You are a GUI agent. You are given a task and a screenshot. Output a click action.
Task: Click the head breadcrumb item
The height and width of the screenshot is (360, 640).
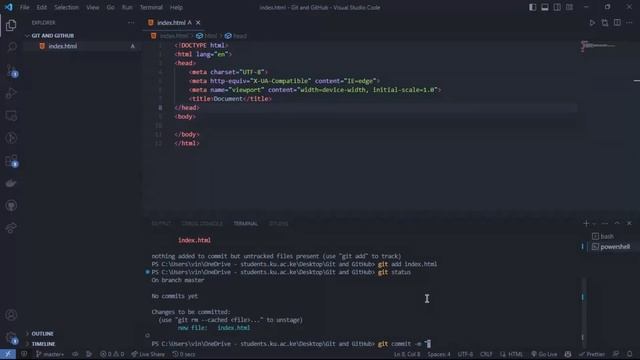[236, 36]
